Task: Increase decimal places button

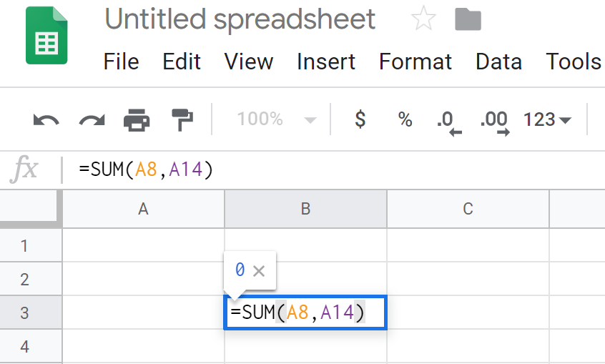Action: [495, 123]
